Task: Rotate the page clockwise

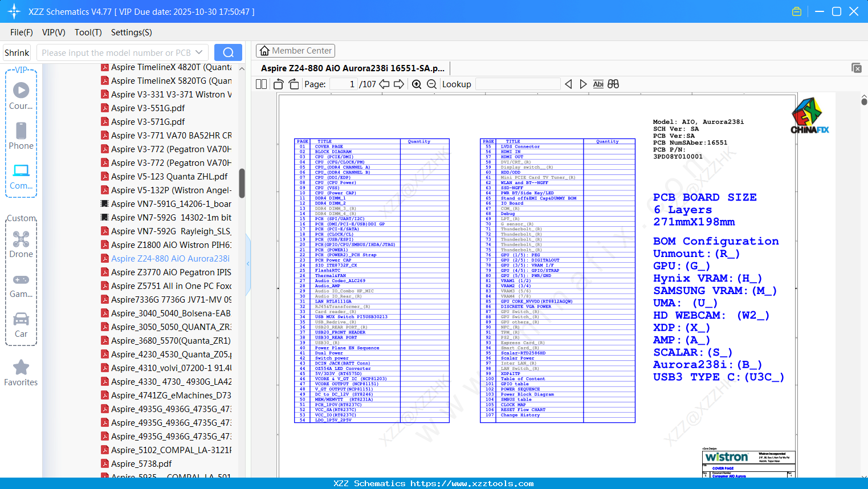Action: (294, 84)
